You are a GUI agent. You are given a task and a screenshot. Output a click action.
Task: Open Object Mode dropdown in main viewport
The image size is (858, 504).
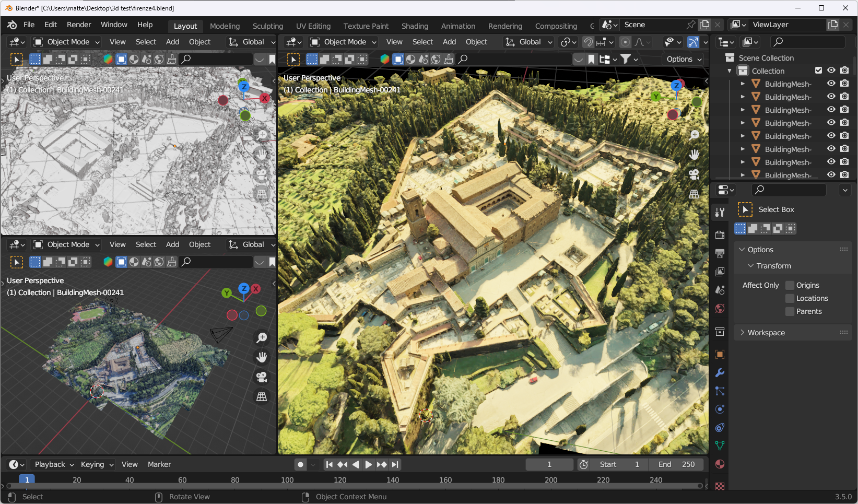[x=343, y=42]
